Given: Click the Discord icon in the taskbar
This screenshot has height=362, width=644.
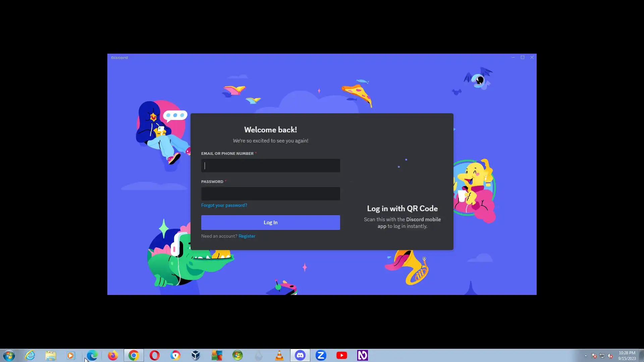Looking at the screenshot, I should tap(300, 355).
